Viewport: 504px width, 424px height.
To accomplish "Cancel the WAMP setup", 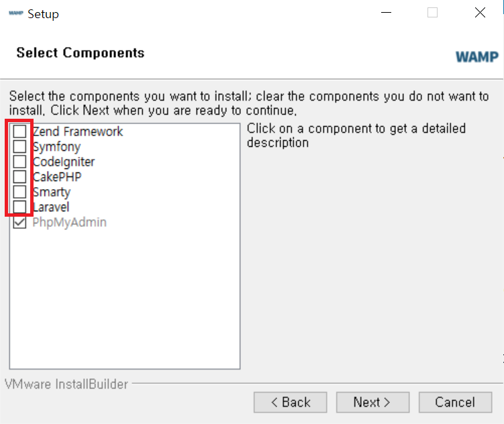I will [x=455, y=403].
